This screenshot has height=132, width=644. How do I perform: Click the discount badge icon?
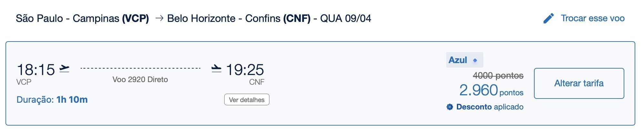click(450, 107)
